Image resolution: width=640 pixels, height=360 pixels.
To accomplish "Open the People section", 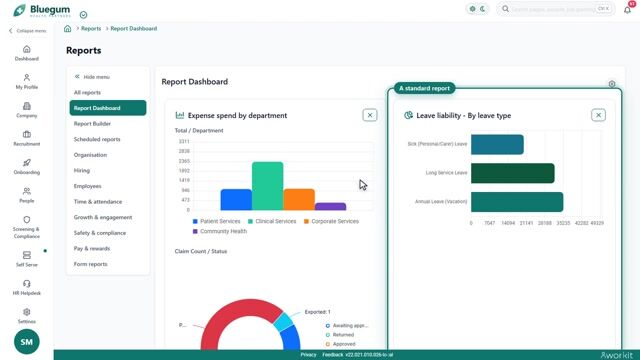I will (27, 195).
